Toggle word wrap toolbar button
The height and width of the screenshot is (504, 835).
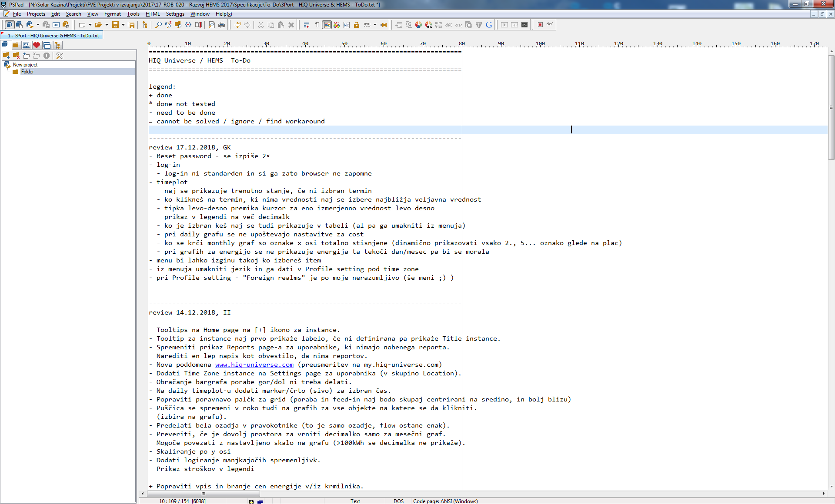(x=307, y=25)
